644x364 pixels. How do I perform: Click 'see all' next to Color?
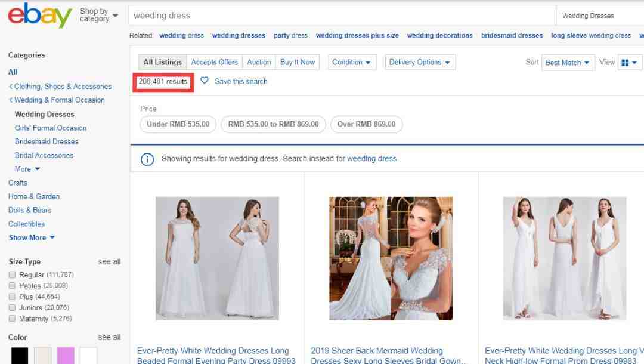click(x=109, y=337)
